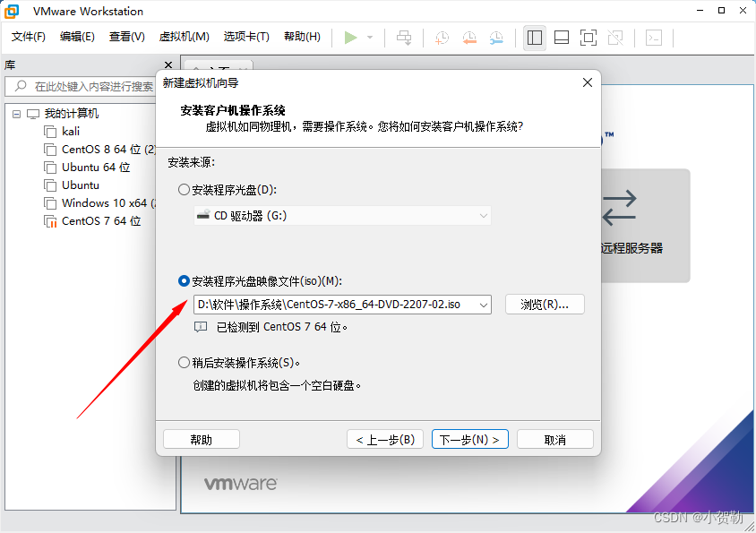Viewport: 756px width, 533px height.
Task: Select Windows 10 x64 in the library
Action: [108, 203]
